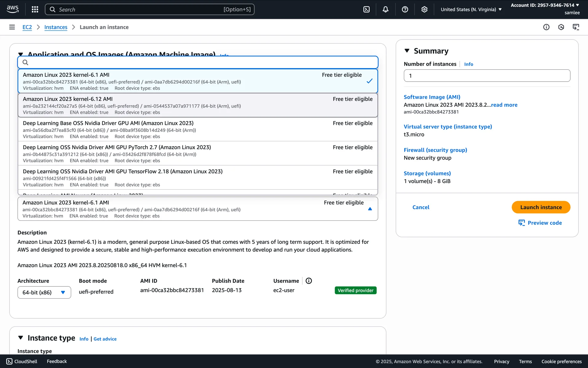The height and width of the screenshot is (368, 588).
Task: Click the Preview code icon
Action: (522, 223)
